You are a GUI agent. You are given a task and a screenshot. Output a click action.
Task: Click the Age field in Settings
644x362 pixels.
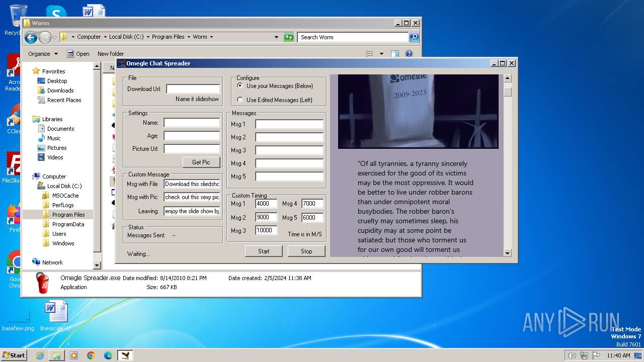[x=192, y=136]
